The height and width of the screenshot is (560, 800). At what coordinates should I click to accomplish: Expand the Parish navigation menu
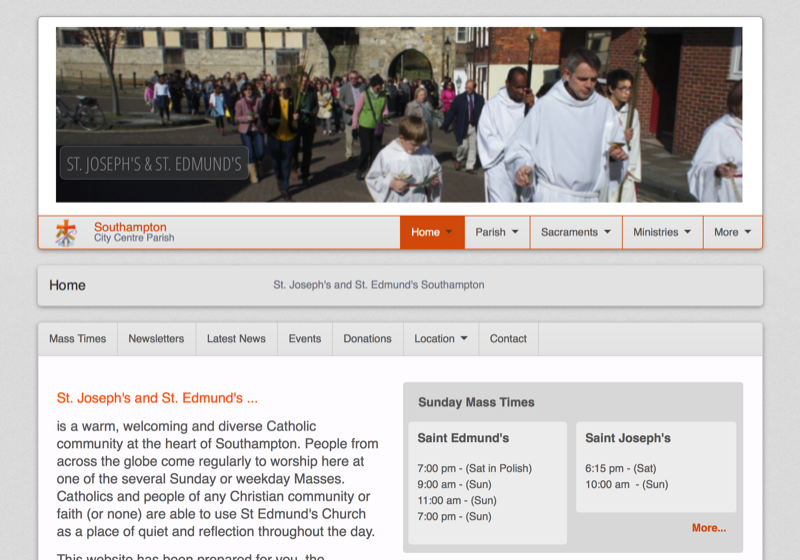coord(497,232)
